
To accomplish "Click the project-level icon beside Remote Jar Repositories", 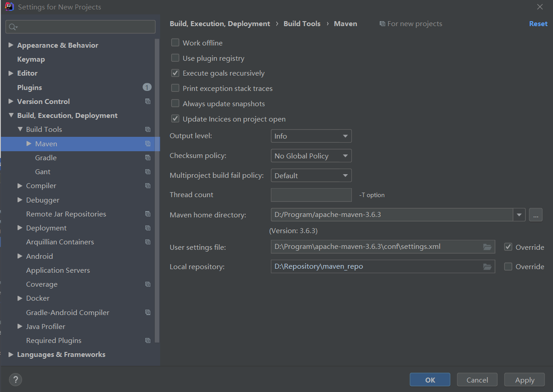I will (148, 214).
